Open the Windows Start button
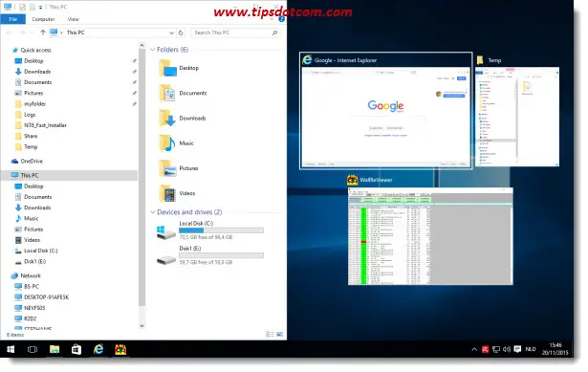Screen dimensions: 588x372 11,349
